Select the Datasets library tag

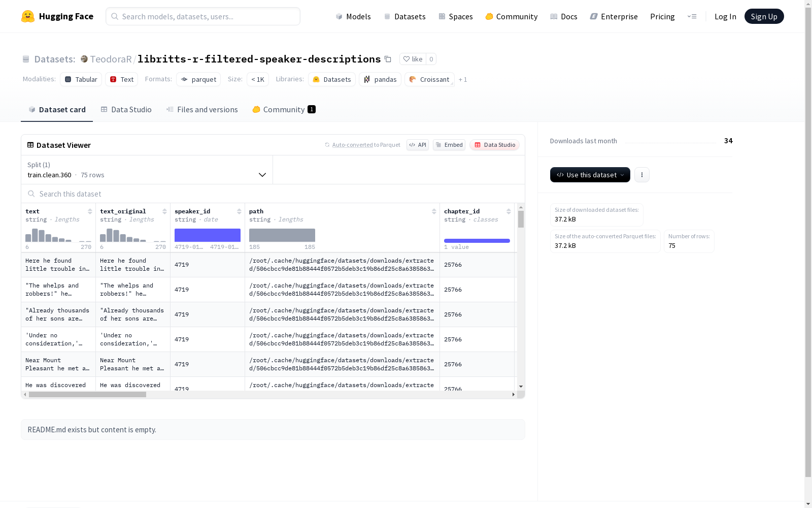click(x=332, y=79)
